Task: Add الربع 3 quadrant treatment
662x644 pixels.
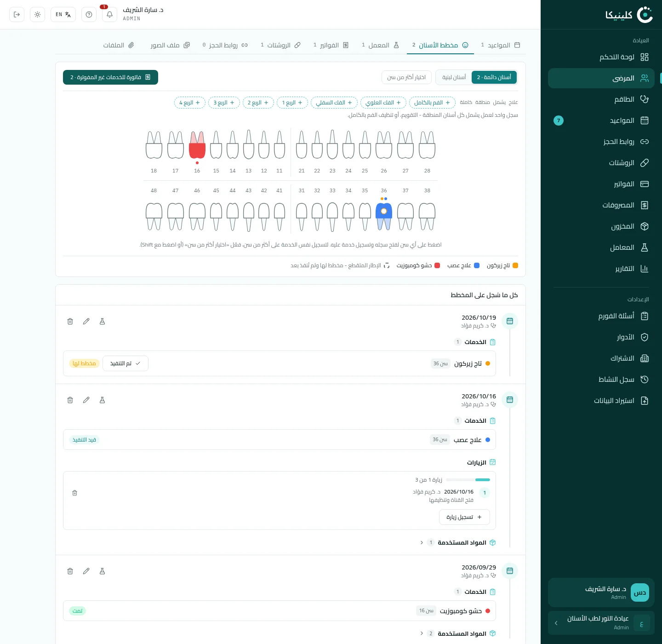Action: [224, 103]
